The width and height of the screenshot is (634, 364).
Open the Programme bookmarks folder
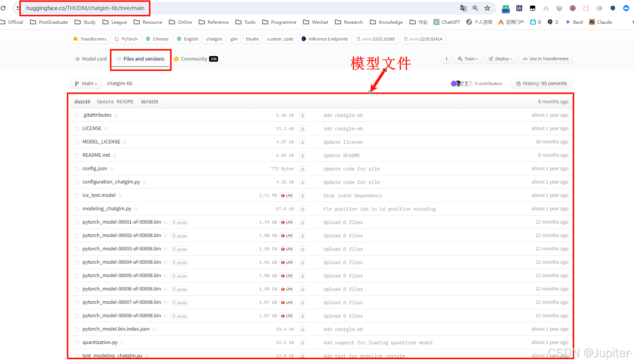tap(279, 22)
